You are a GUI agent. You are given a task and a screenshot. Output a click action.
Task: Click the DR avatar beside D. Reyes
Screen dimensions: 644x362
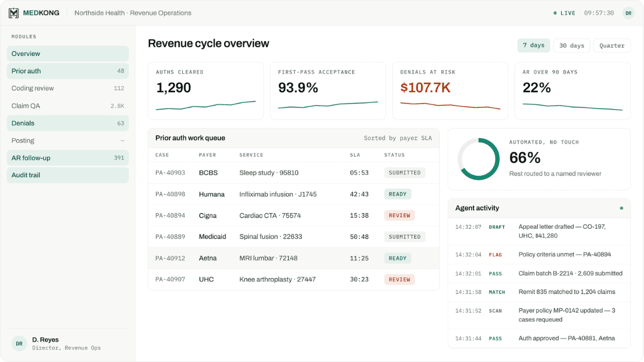coord(20,344)
